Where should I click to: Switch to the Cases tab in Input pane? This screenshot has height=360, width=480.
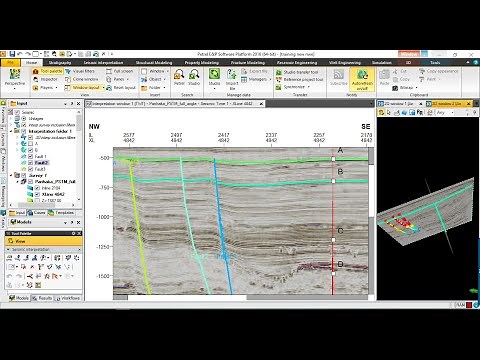point(36,213)
